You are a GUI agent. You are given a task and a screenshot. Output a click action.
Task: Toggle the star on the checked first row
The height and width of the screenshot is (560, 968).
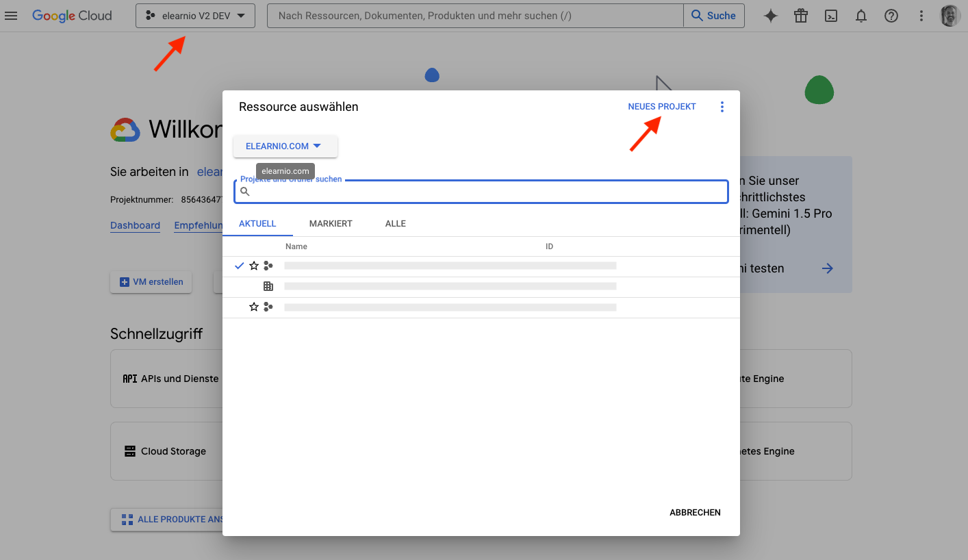254,266
